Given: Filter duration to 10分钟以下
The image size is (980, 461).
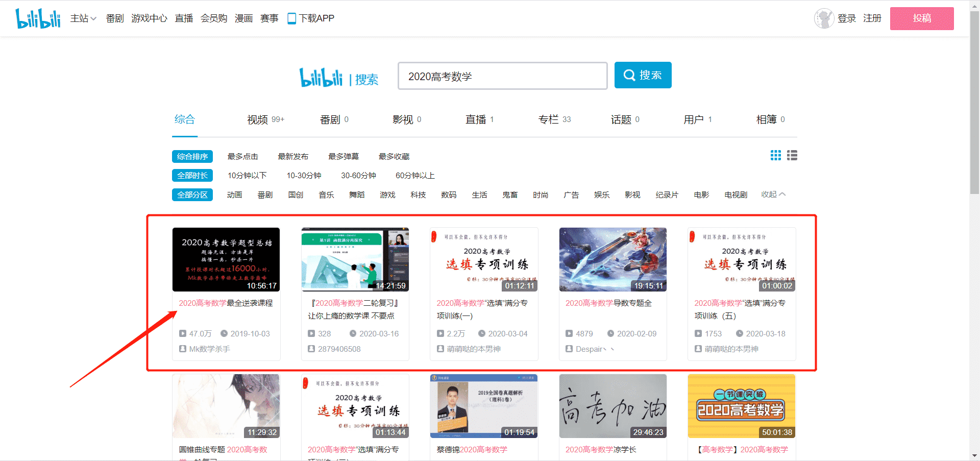Looking at the screenshot, I should pos(247,175).
